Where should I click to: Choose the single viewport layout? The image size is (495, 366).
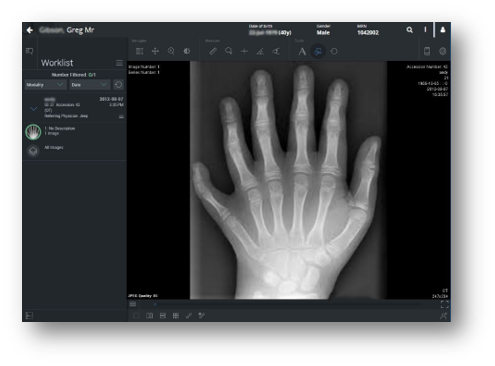[x=136, y=316]
